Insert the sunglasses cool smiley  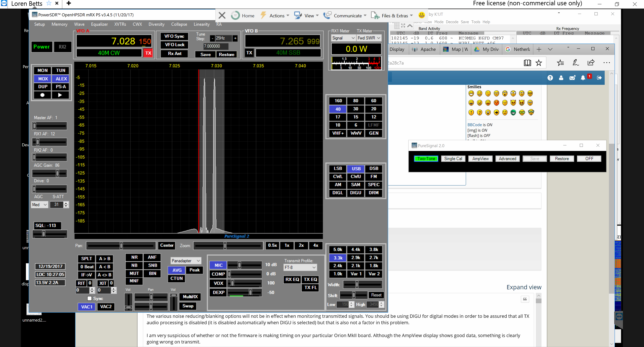[x=530, y=94]
